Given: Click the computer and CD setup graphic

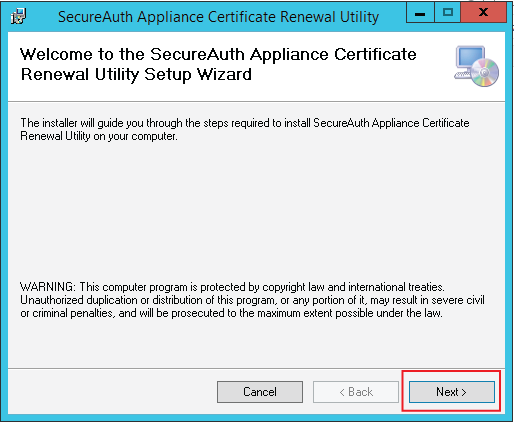Looking at the screenshot, I should (477, 66).
